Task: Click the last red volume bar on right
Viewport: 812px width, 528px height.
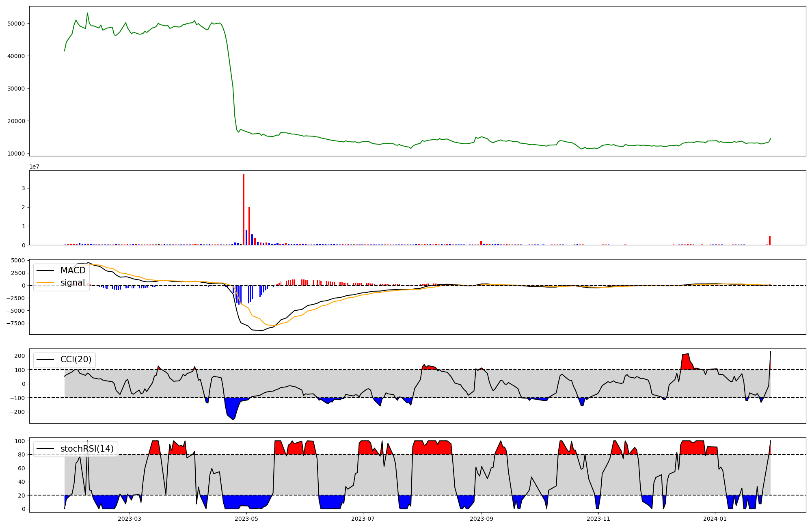Action: click(769, 240)
